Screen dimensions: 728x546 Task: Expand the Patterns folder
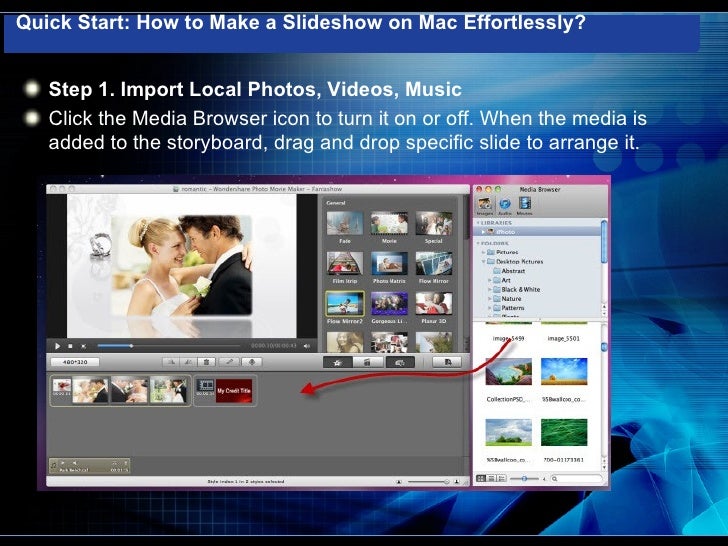tap(489, 308)
